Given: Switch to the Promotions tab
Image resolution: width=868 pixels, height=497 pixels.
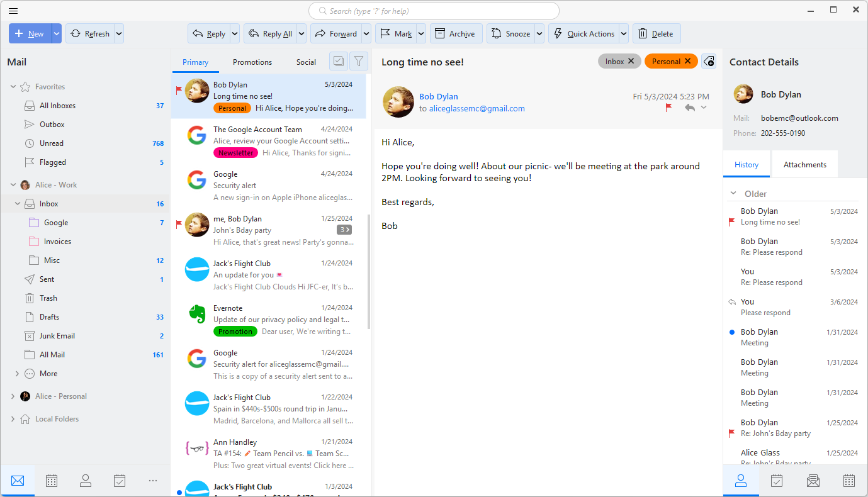Looking at the screenshot, I should 252,62.
